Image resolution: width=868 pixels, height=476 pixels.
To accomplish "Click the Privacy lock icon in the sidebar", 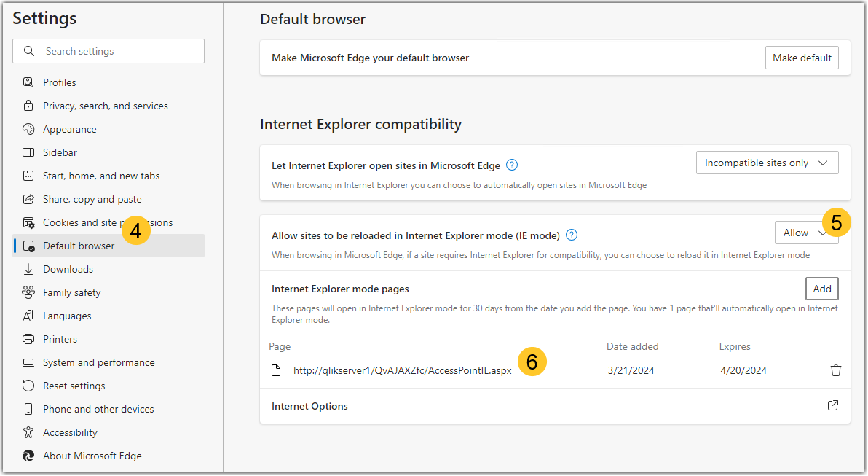I will pos(28,106).
